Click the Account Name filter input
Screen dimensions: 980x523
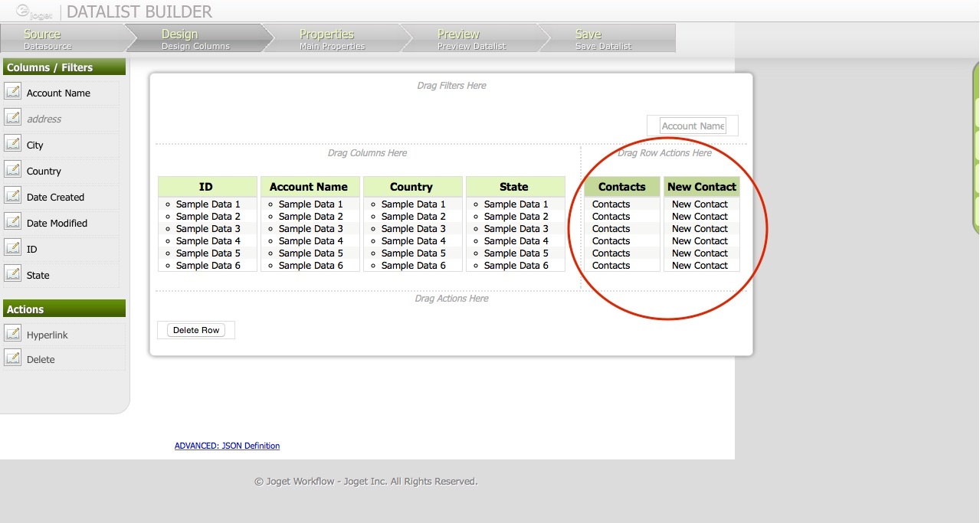tap(693, 126)
